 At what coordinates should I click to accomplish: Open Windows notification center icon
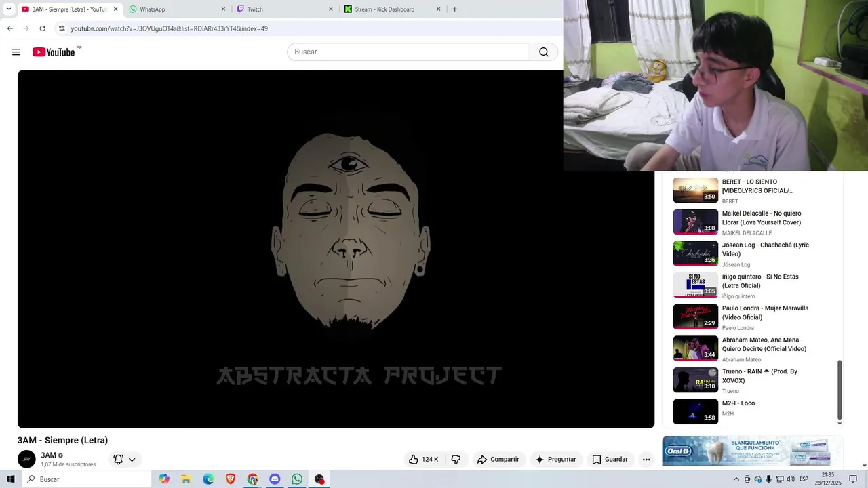point(853,479)
